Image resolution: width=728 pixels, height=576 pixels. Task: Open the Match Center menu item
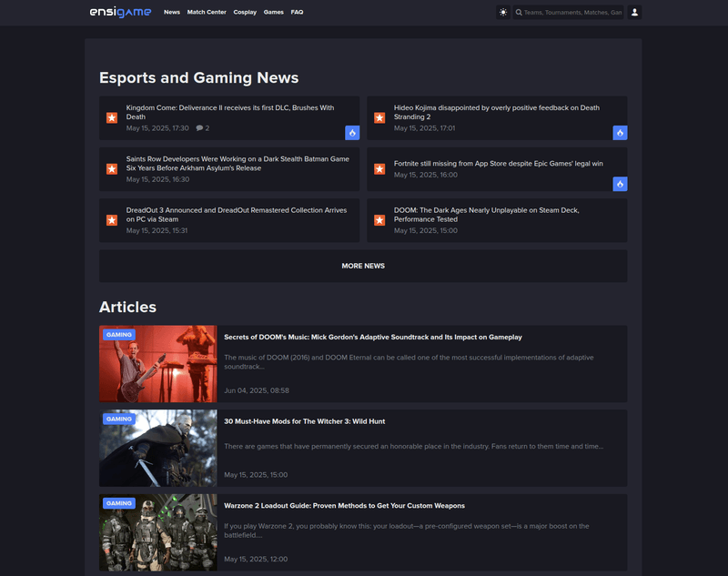click(207, 12)
